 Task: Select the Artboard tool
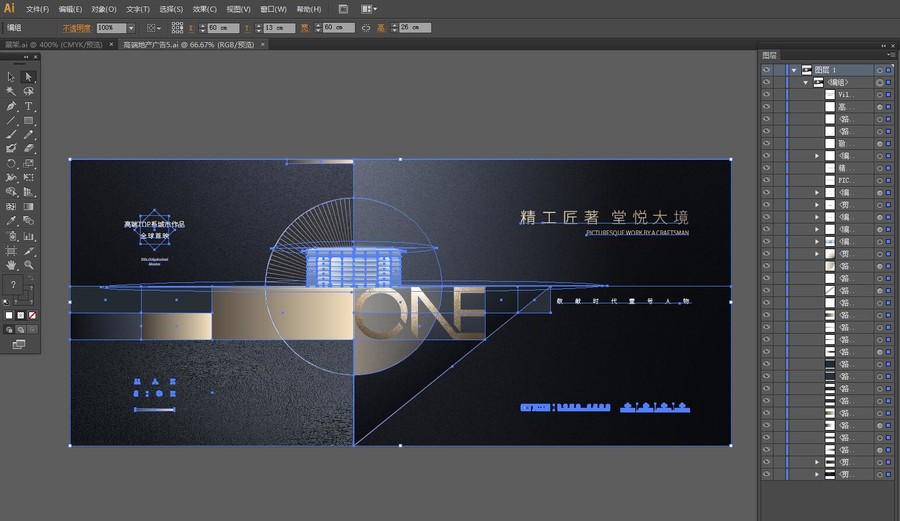(11, 251)
